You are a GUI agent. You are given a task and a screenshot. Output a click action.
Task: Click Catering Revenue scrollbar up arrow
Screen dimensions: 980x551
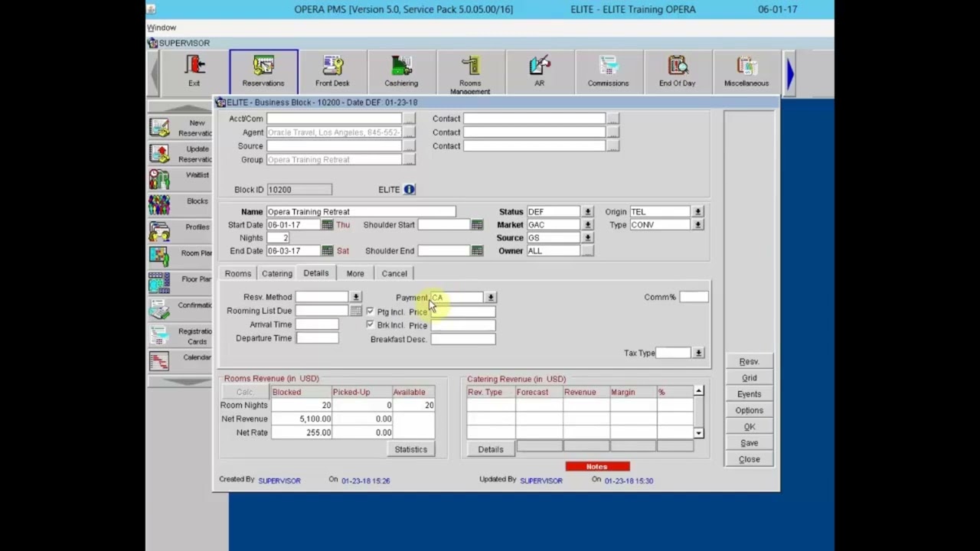[x=698, y=391]
